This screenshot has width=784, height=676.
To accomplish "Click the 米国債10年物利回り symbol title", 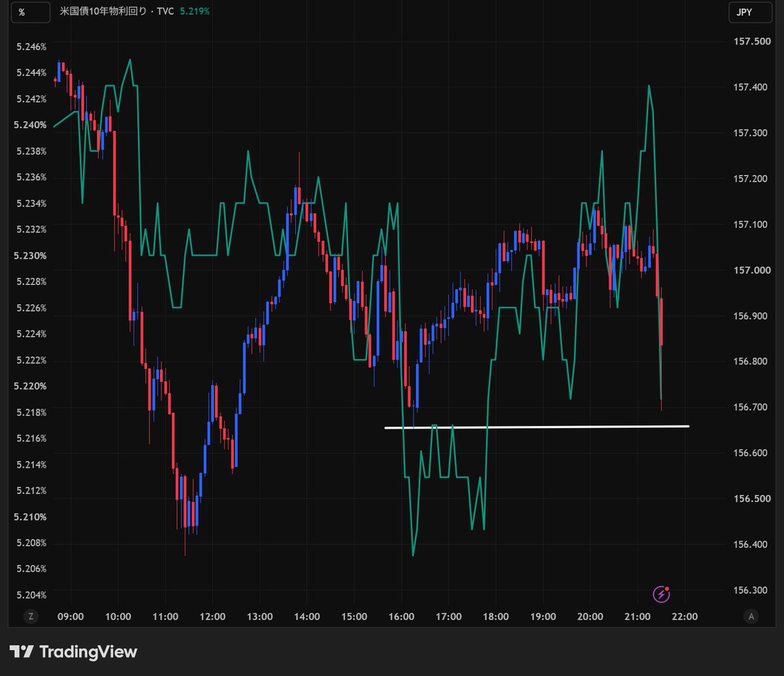I will click(x=103, y=12).
